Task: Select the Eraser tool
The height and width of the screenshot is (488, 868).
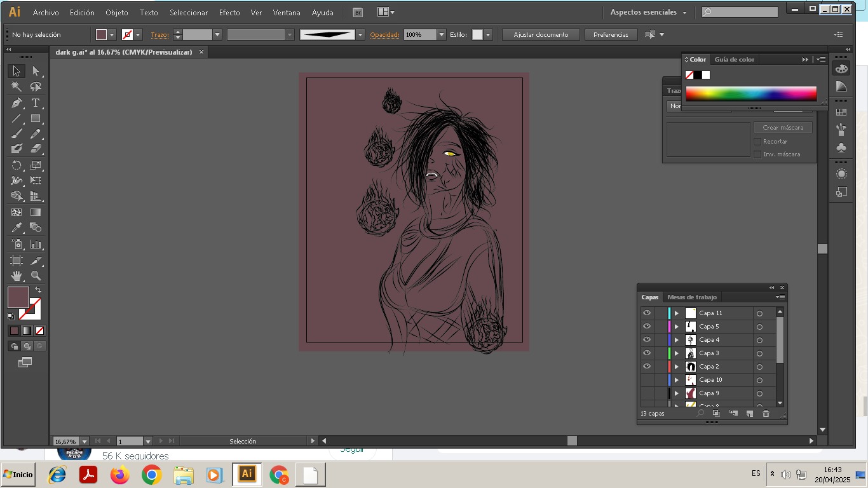Action: tap(36, 149)
